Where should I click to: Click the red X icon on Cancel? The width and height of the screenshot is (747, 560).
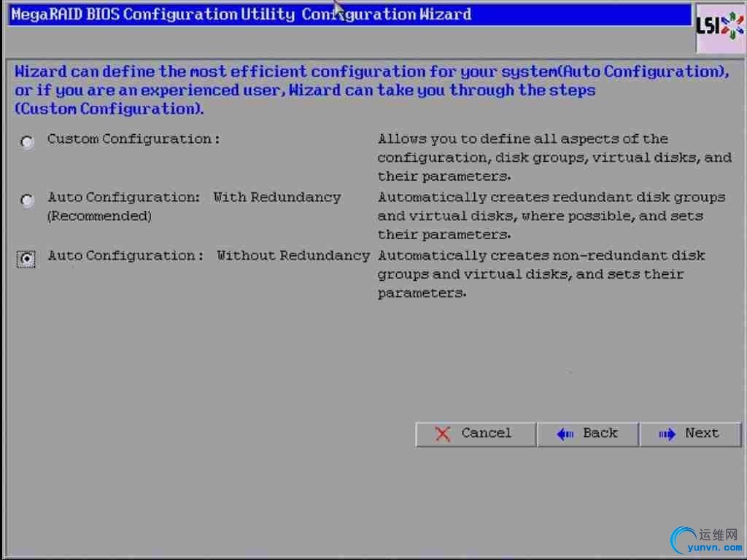443,434
